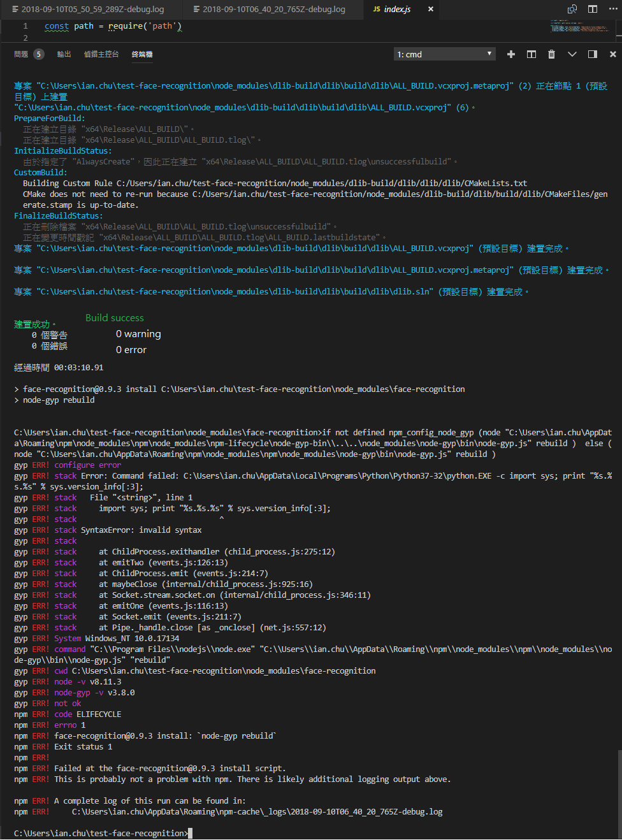Click the CMakeLists.txt path in Custom Rule line
Screen dimensions: 622x840
point(322,183)
